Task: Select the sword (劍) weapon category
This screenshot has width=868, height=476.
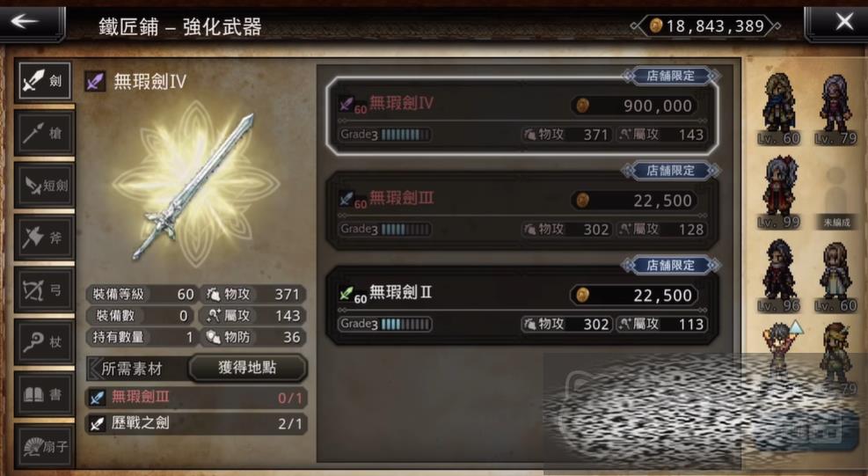Action: pyautogui.click(x=44, y=81)
